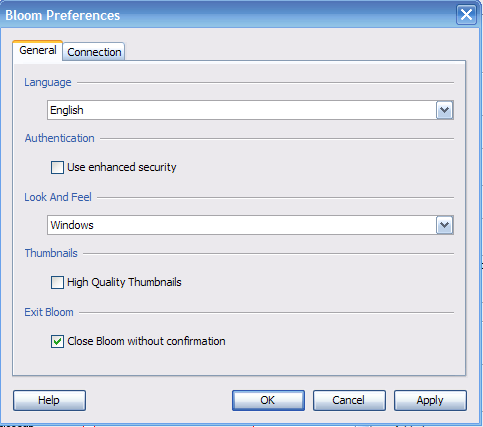The height and width of the screenshot is (427, 483).
Task: Click the High Quality Thumbnails label text
Action: 124,282
